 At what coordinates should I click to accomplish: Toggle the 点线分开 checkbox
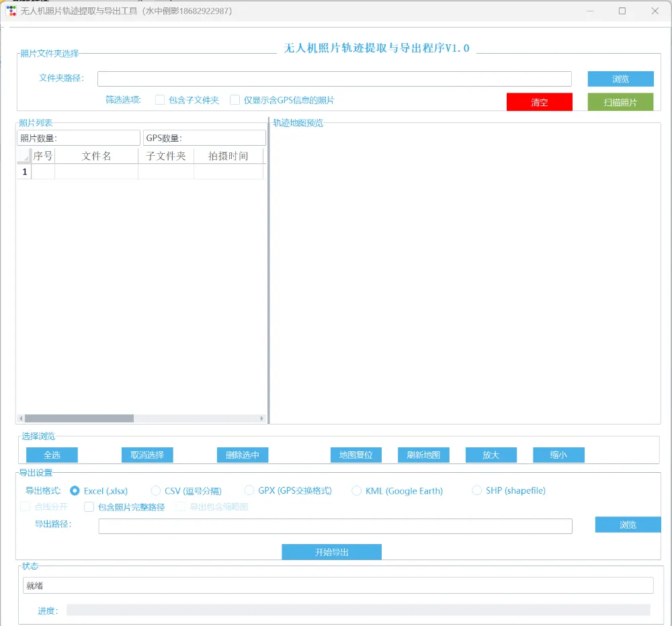[x=26, y=507]
